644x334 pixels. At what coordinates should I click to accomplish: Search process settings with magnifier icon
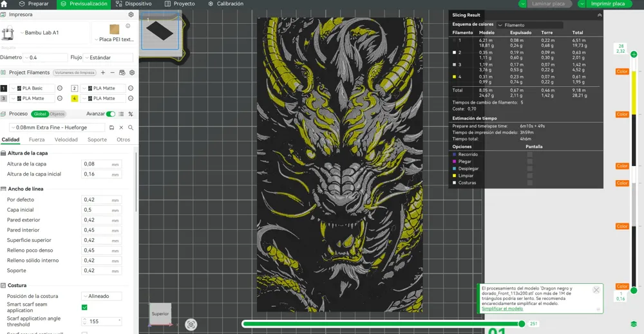click(x=131, y=127)
